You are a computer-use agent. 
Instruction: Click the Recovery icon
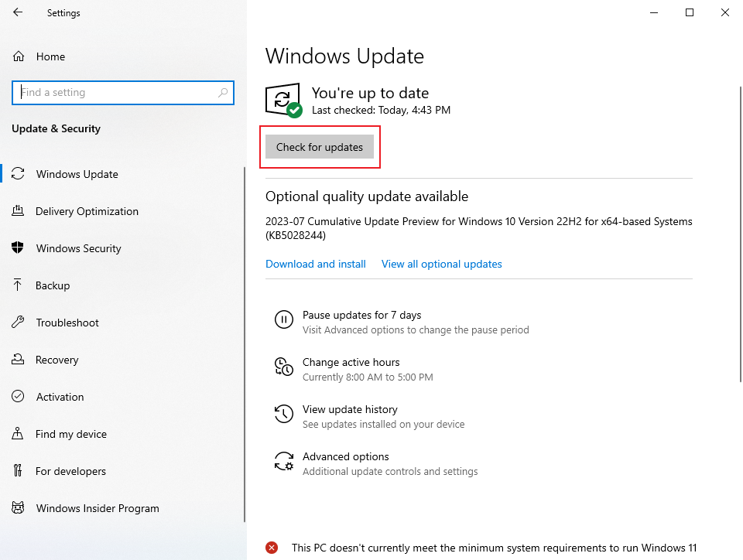pyautogui.click(x=18, y=360)
